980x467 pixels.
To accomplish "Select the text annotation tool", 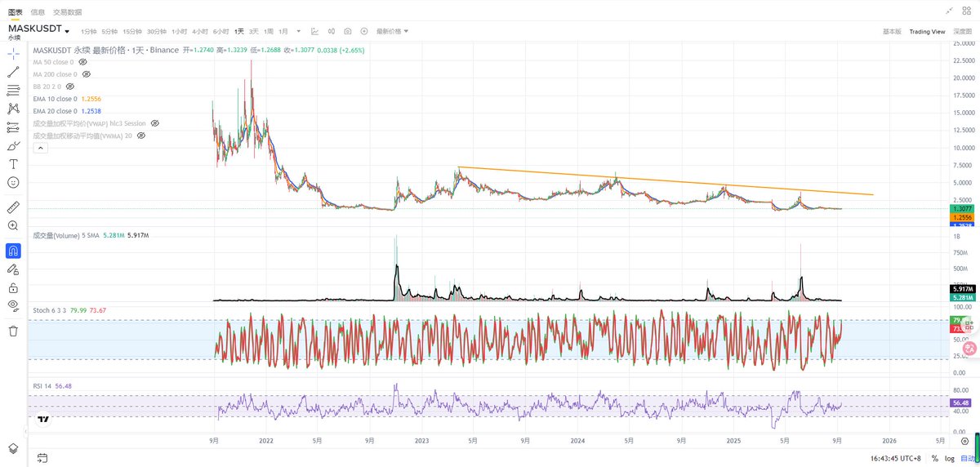I will click(13, 164).
